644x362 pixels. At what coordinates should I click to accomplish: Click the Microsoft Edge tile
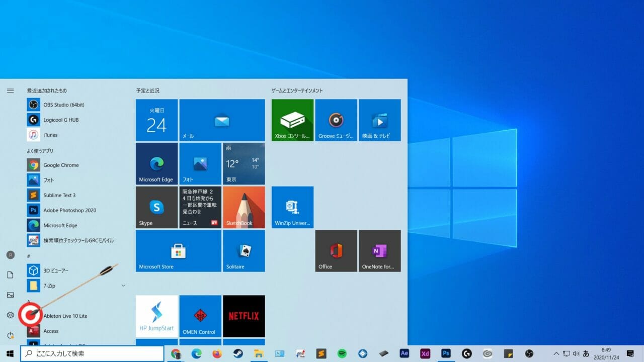(x=156, y=163)
